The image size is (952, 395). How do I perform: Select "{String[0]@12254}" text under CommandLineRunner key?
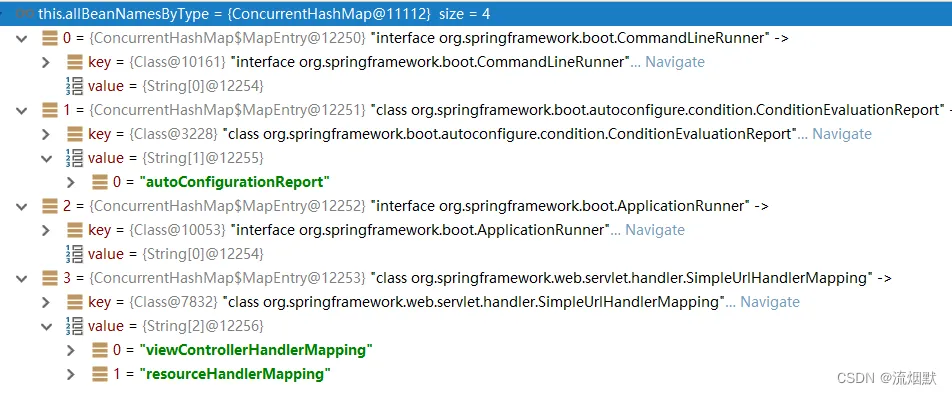(203, 86)
